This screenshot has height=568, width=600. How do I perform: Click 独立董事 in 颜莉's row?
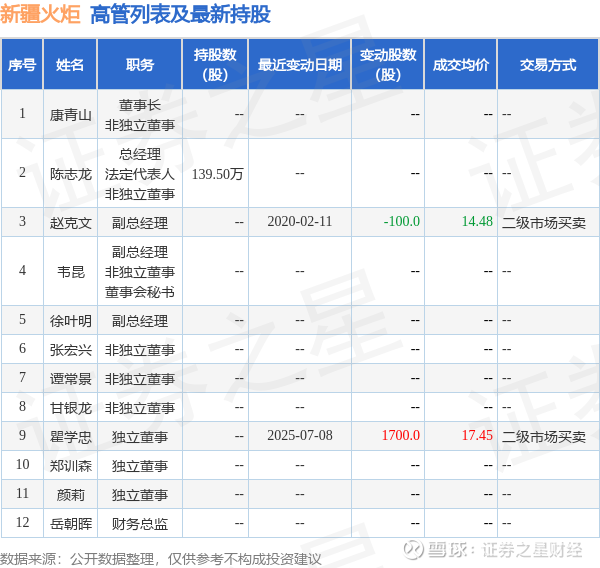[140, 495]
